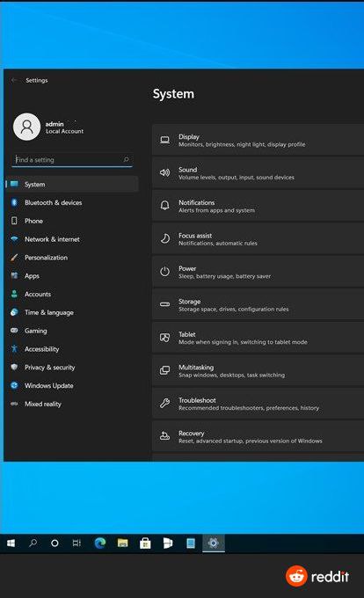The width and height of the screenshot is (364, 598).
Task: Click the back arrow next to Settings
Action: click(x=14, y=80)
